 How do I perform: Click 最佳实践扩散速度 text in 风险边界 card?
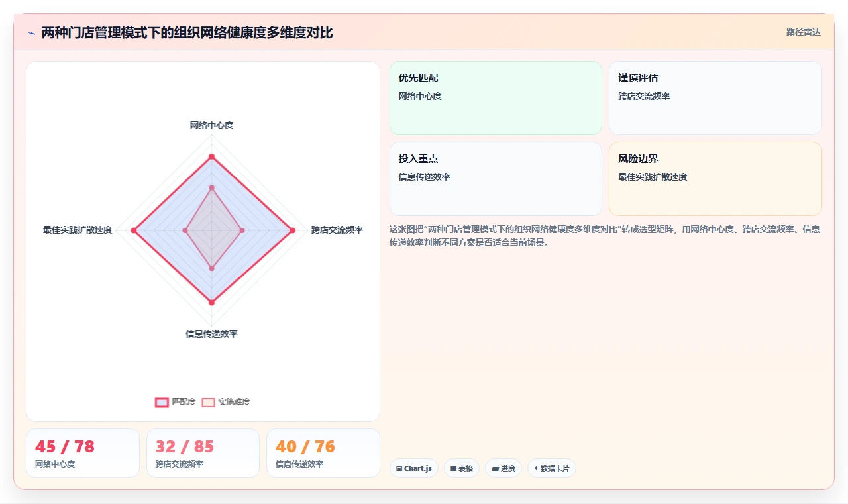point(653,177)
